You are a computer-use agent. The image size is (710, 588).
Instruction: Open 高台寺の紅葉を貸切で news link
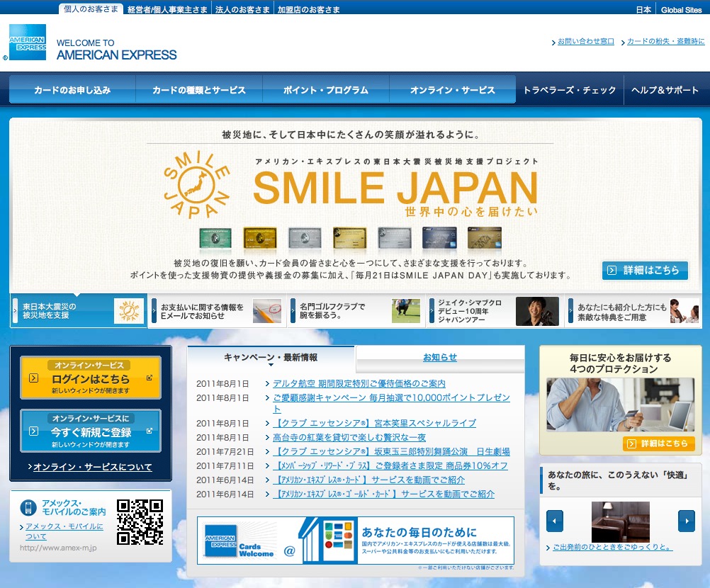tap(349, 437)
